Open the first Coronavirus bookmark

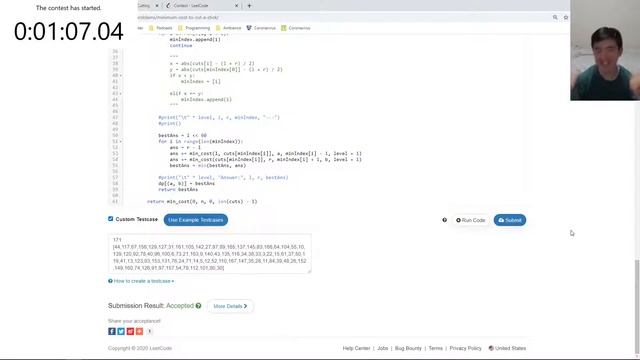(261, 28)
